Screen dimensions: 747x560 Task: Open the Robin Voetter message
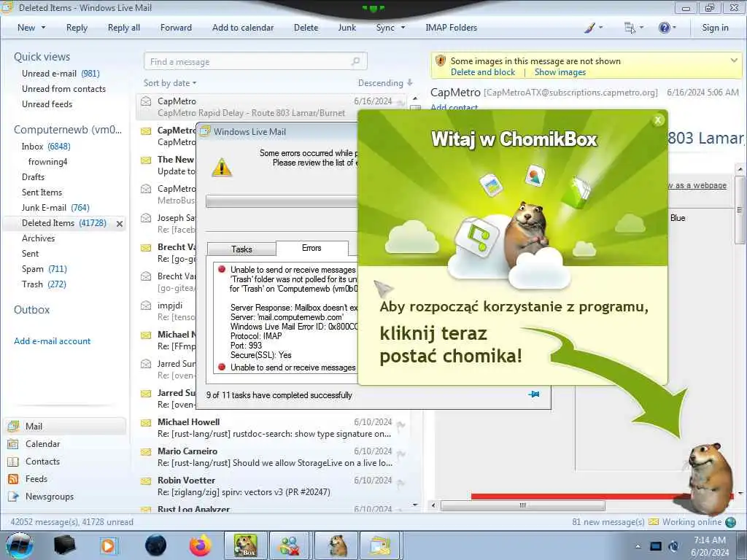[274, 486]
